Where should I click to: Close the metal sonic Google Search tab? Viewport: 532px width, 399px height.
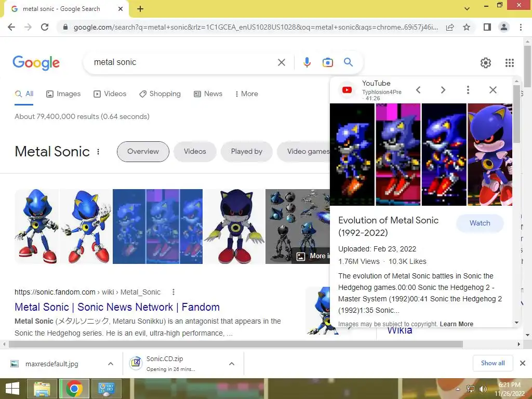pos(121,9)
